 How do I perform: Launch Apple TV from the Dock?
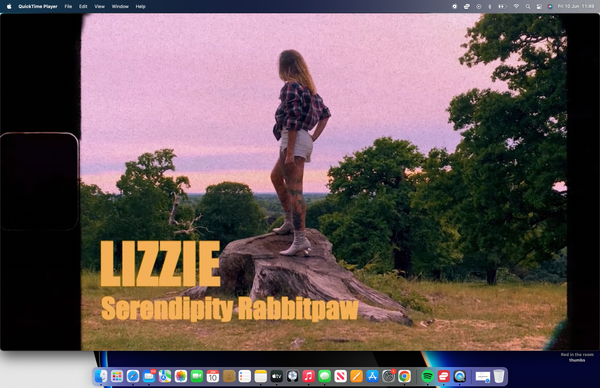(x=277, y=377)
